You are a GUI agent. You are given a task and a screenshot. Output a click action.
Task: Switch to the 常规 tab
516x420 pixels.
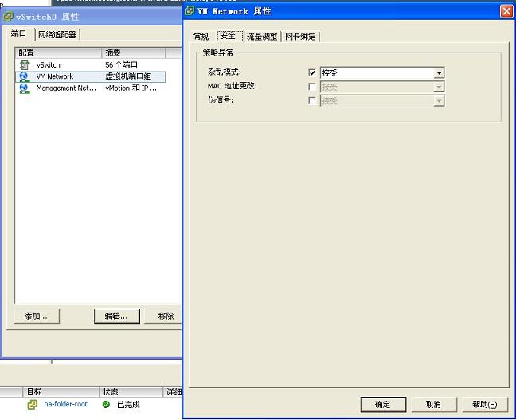pyautogui.click(x=201, y=37)
